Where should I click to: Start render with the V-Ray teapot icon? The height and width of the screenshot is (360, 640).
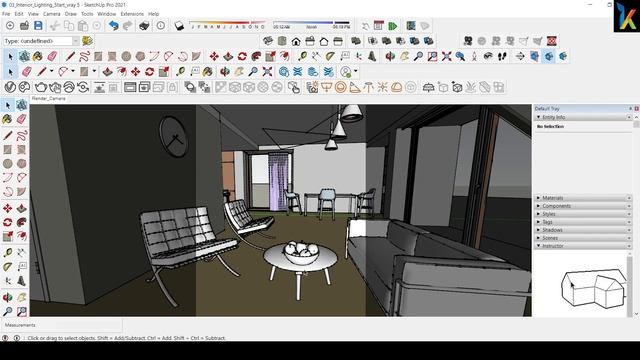(x=40, y=87)
